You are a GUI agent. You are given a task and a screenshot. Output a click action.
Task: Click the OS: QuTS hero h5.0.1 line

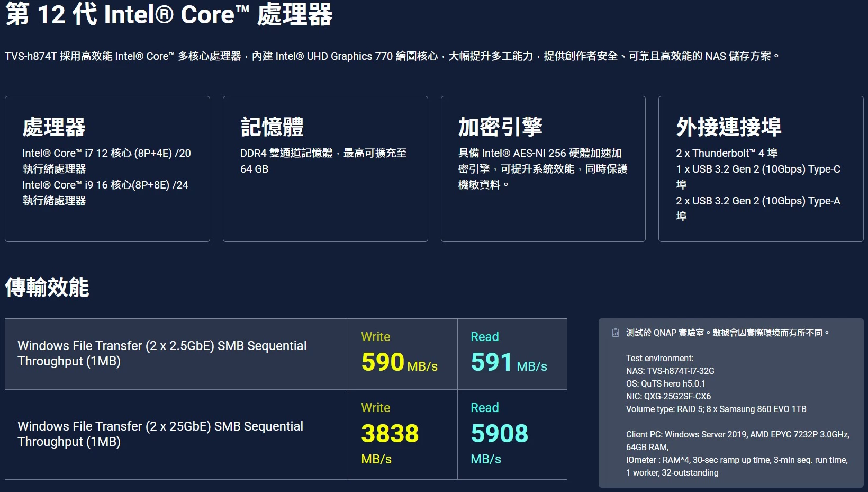pos(666,383)
